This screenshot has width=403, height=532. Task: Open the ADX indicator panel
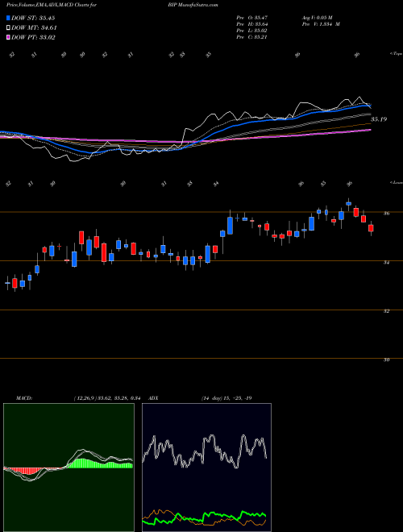click(206, 468)
